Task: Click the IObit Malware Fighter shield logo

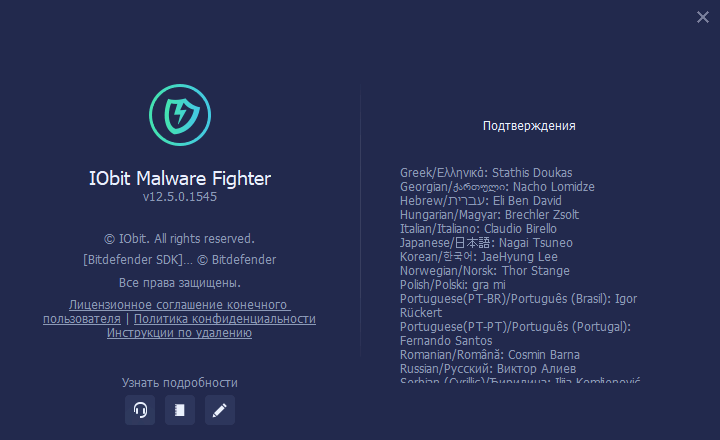Action: (x=180, y=115)
